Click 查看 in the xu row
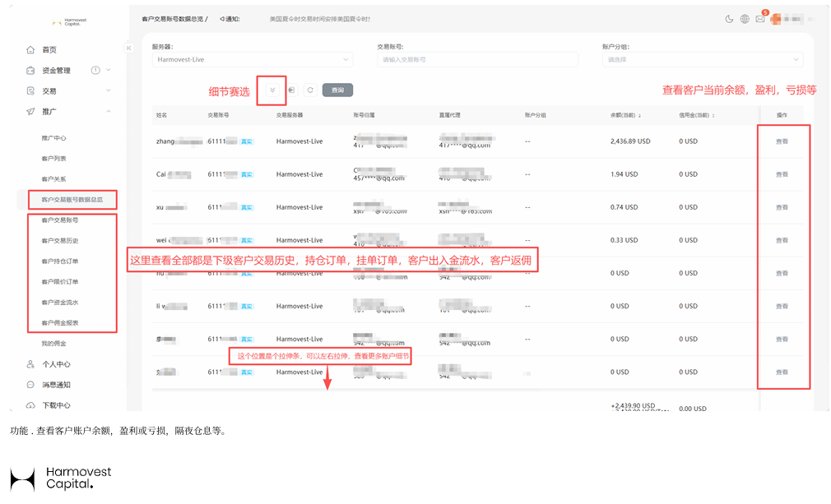Viewport: 831px width, 504px height. (782, 207)
